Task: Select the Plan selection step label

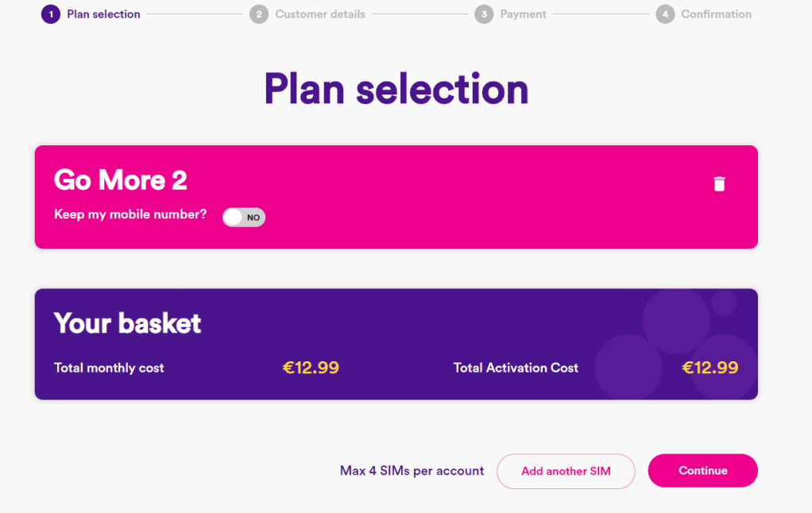Action: click(x=103, y=14)
